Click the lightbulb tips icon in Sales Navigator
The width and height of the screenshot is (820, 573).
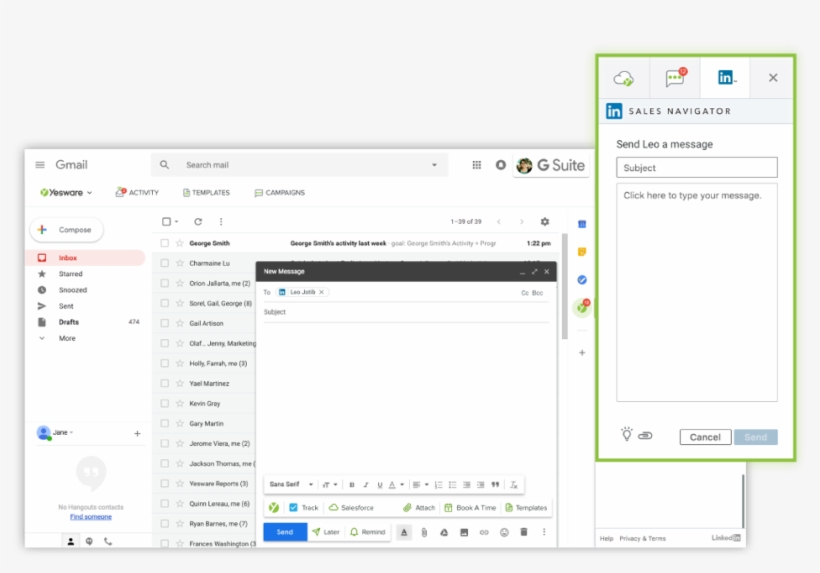tap(627, 434)
